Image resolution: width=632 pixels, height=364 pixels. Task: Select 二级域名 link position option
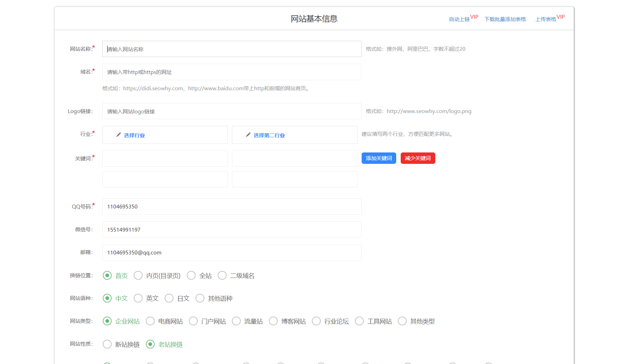click(222, 276)
